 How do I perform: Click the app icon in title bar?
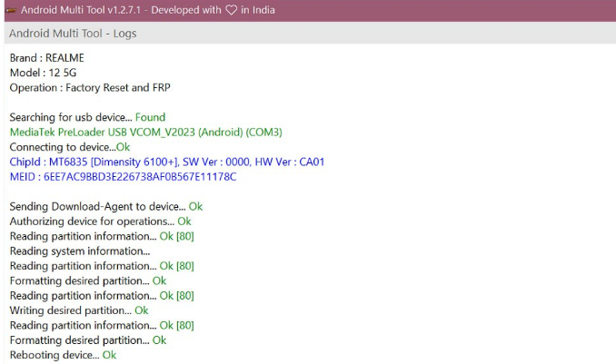point(11,10)
